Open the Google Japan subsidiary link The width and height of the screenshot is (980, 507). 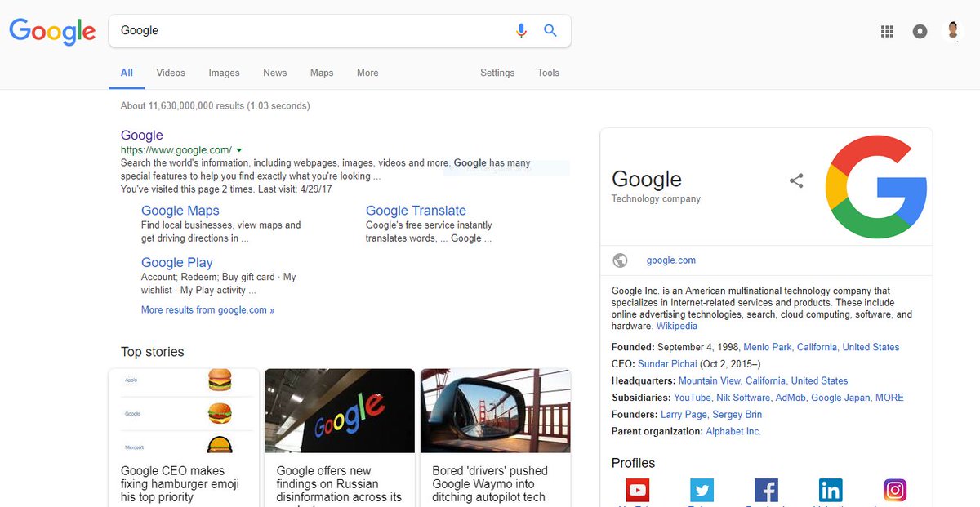click(840, 398)
